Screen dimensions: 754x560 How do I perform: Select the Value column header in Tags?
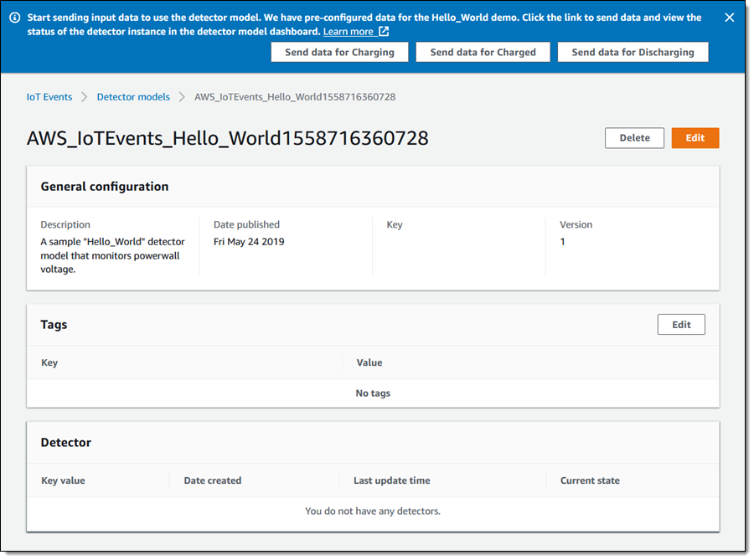pos(369,363)
